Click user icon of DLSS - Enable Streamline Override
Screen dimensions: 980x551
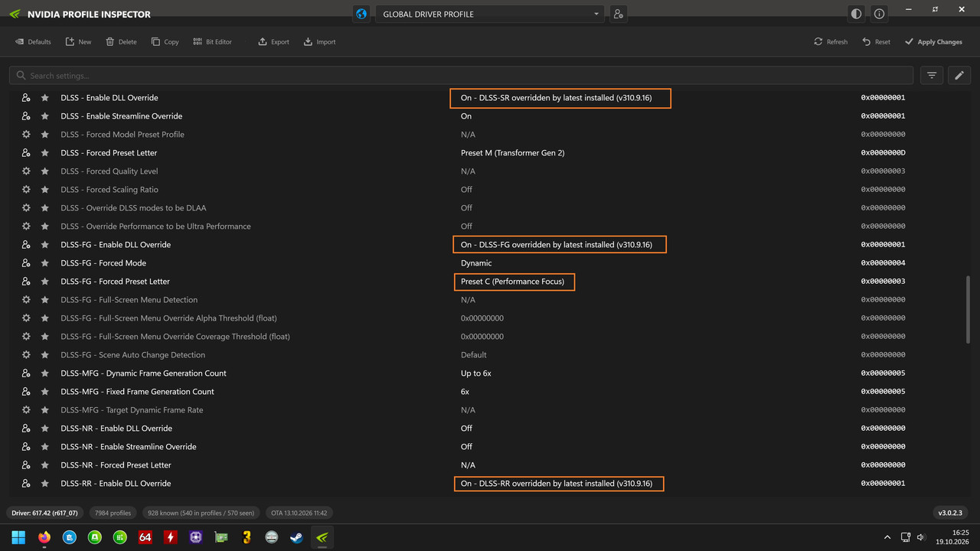click(x=26, y=116)
